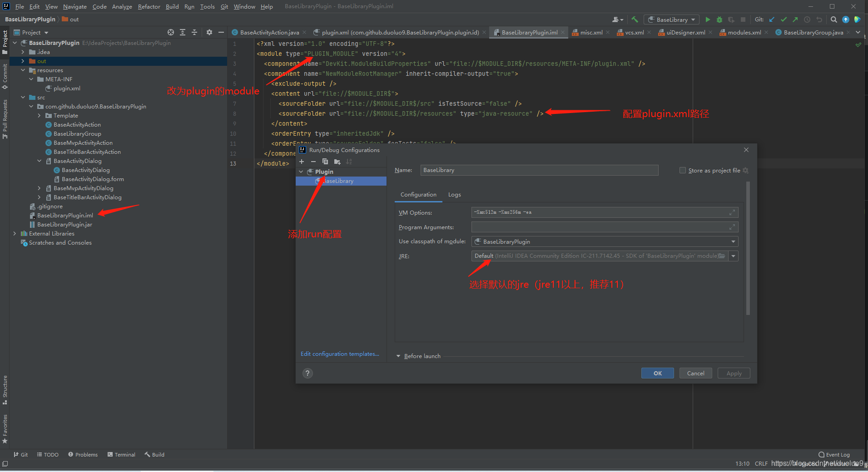Open Use classpath of module dropdown
Viewport: 868px width, 472px height.
[x=733, y=241]
